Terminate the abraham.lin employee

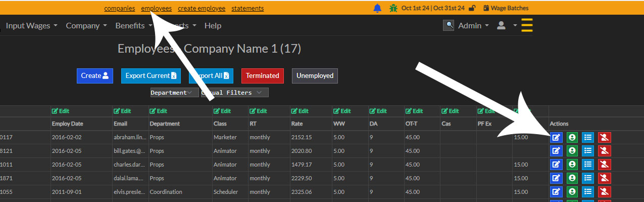604,137
